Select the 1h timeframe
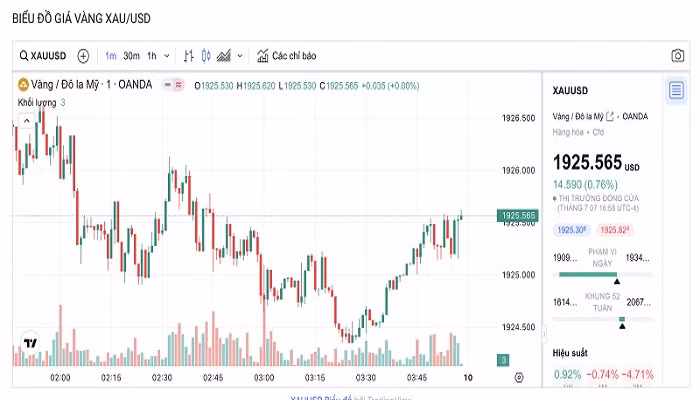The width and height of the screenshot is (700, 400). (x=152, y=56)
